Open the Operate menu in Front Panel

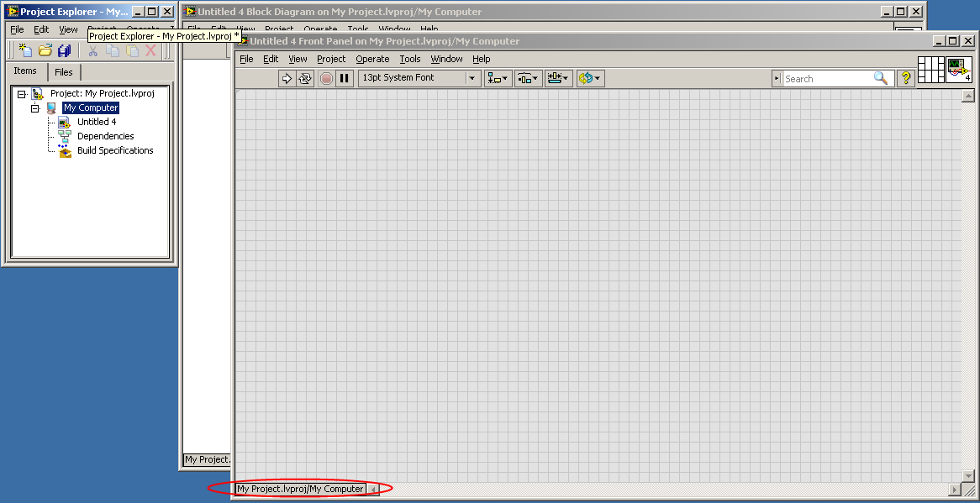(372, 59)
